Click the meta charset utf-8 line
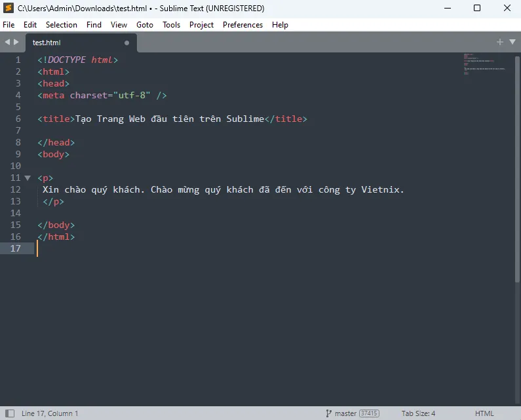 [x=102, y=96]
